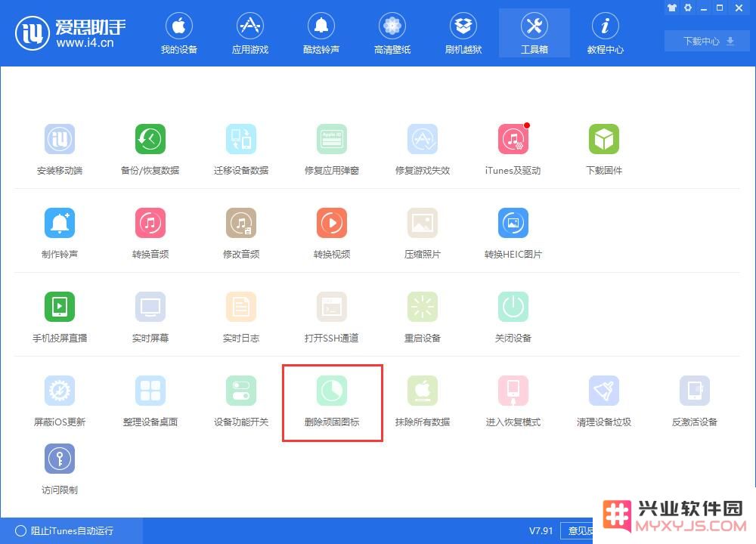Viewport: 756px width, 544px height.
Task: Click the 意见反馈 button in status bar
Action: 577,530
